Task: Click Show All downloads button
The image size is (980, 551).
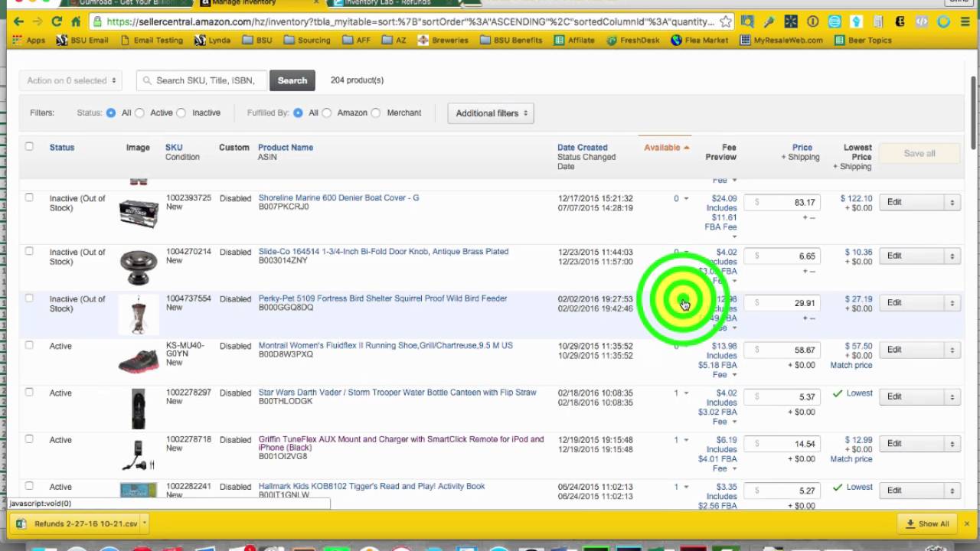Action: tap(928, 523)
